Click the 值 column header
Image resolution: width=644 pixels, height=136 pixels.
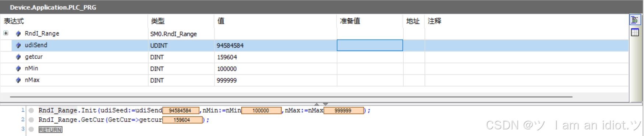pyautogui.click(x=221, y=21)
